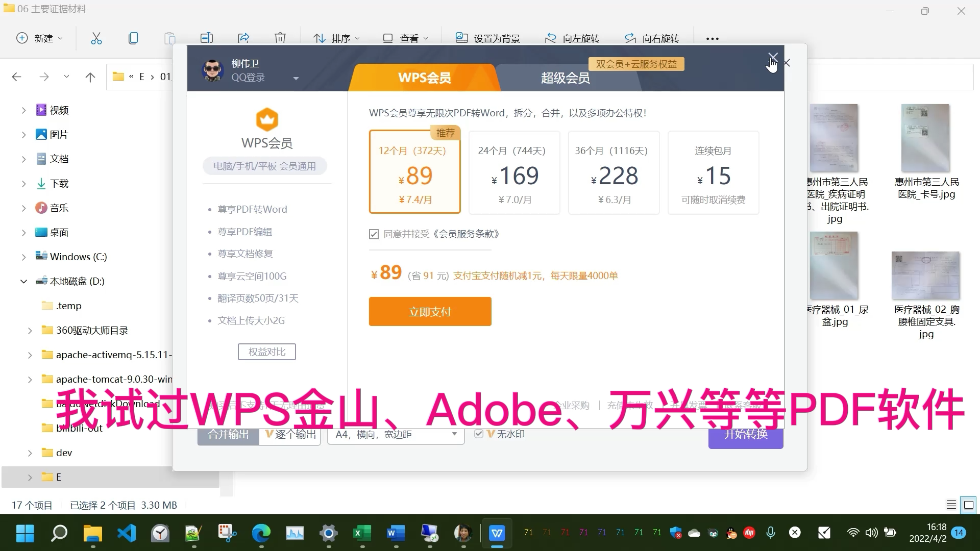Click the 立即支付 pay button
980x551 pixels.
[x=430, y=312]
